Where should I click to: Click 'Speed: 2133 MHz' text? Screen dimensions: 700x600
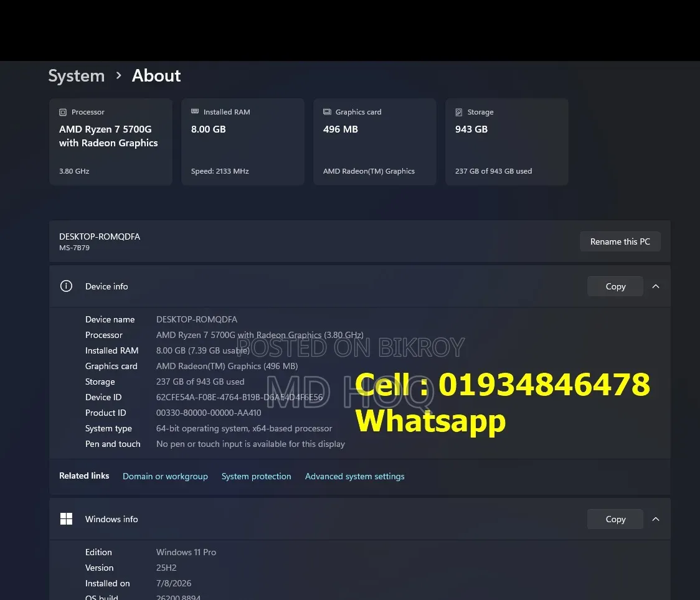(220, 171)
